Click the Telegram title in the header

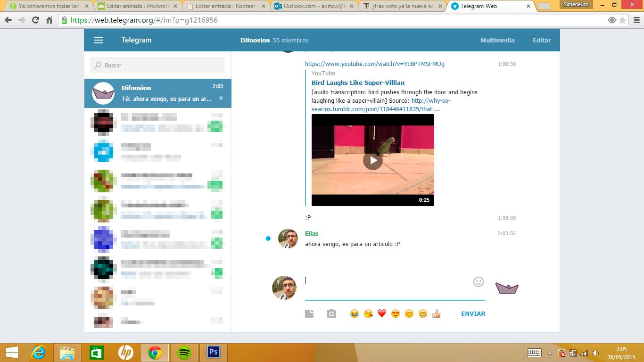coord(137,40)
